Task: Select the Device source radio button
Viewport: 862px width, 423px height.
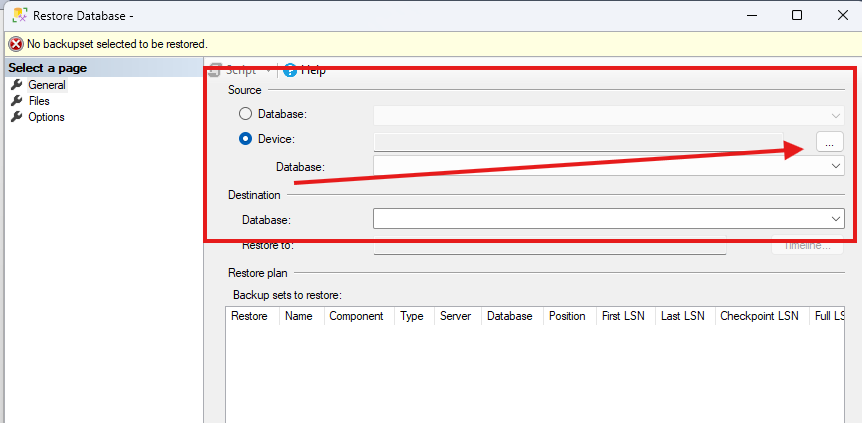Action: point(245,139)
